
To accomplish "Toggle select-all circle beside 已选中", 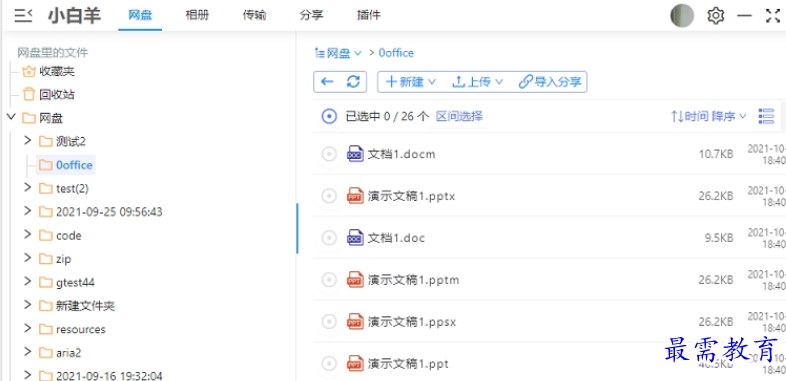I will click(x=329, y=116).
